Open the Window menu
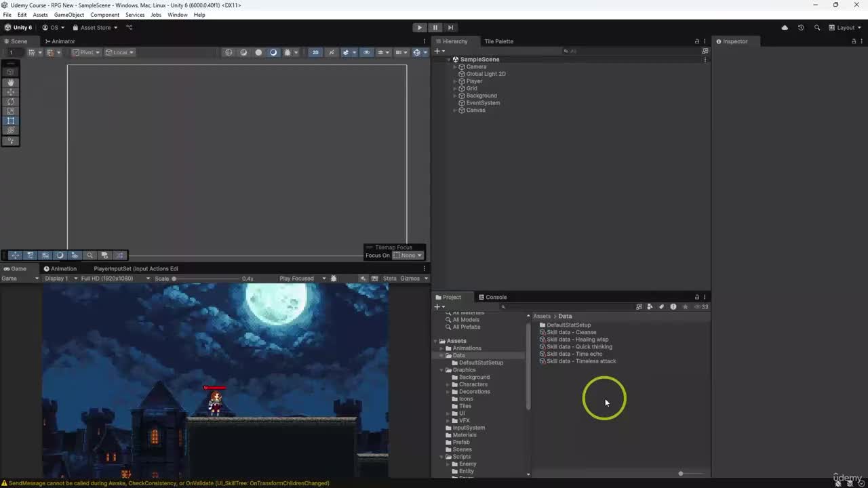Image resolution: width=868 pixels, height=488 pixels. tap(178, 15)
